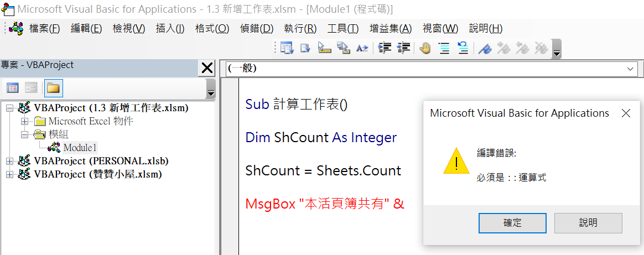Expand the Microsoft Excel 物件 folder
644x255 pixels.
24,121
